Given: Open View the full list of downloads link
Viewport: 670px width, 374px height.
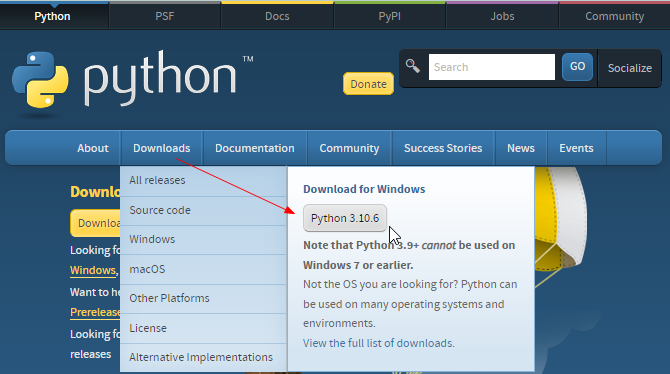Looking at the screenshot, I should coord(379,343).
